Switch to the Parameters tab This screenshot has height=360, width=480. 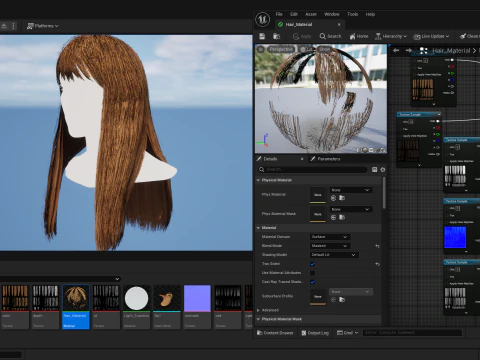click(x=325, y=159)
